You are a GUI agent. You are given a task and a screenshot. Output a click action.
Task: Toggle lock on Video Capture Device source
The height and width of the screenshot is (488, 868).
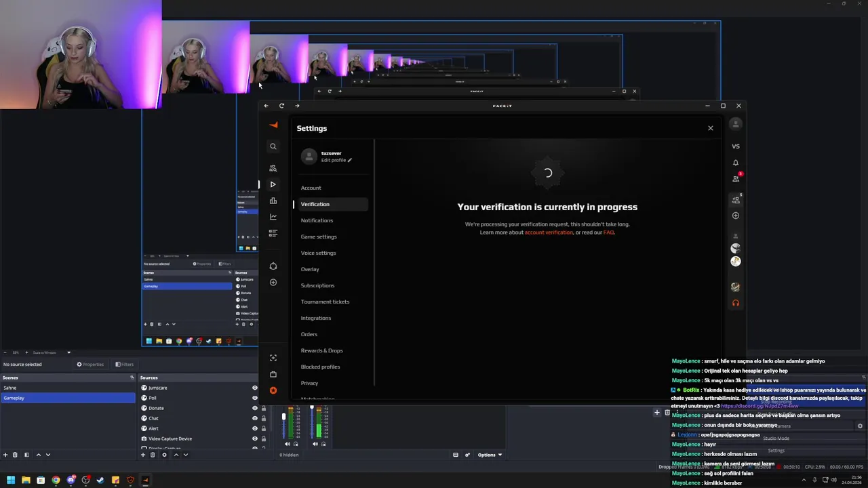pos(264,439)
